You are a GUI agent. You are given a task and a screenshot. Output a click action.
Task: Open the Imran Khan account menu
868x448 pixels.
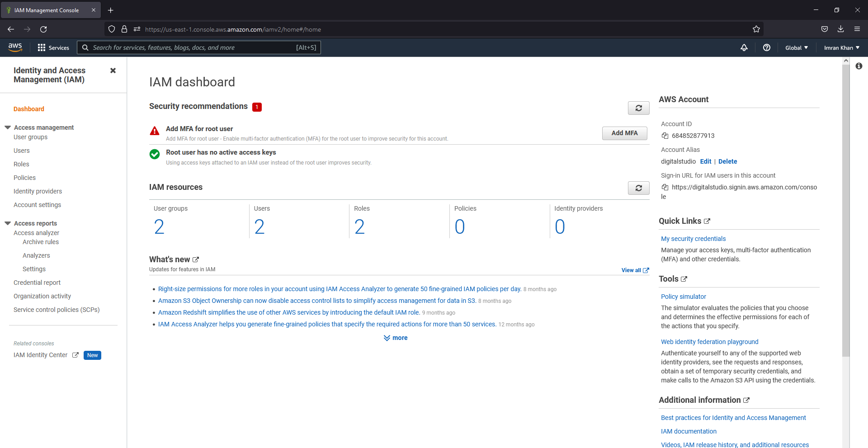(840, 47)
